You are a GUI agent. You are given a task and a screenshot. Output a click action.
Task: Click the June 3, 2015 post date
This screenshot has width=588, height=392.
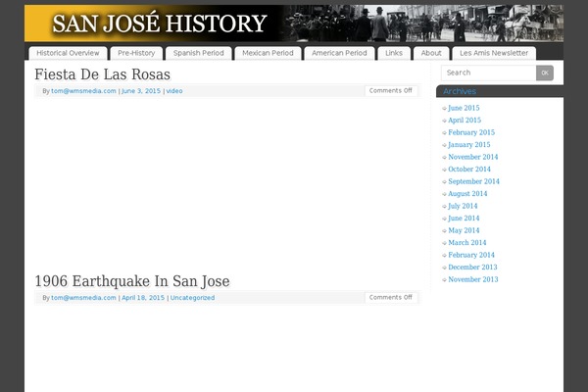point(141,91)
